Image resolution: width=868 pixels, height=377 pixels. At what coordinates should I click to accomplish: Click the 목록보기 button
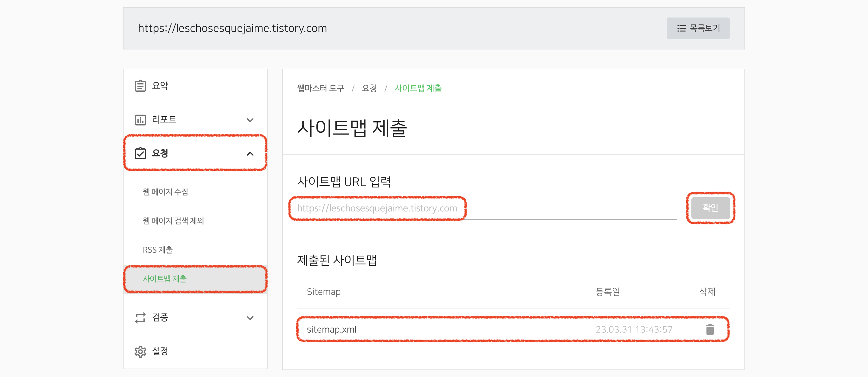pyautogui.click(x=698, y=28)
